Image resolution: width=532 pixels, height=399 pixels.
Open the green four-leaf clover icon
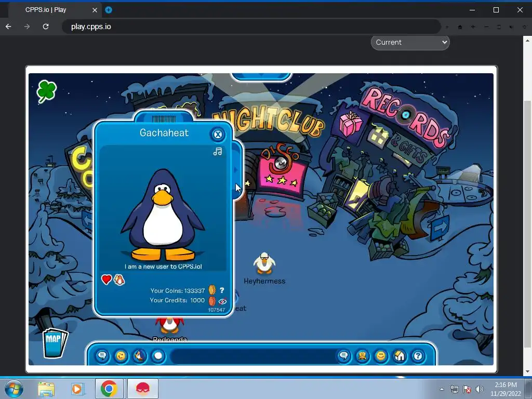click(x=46, y=91)
